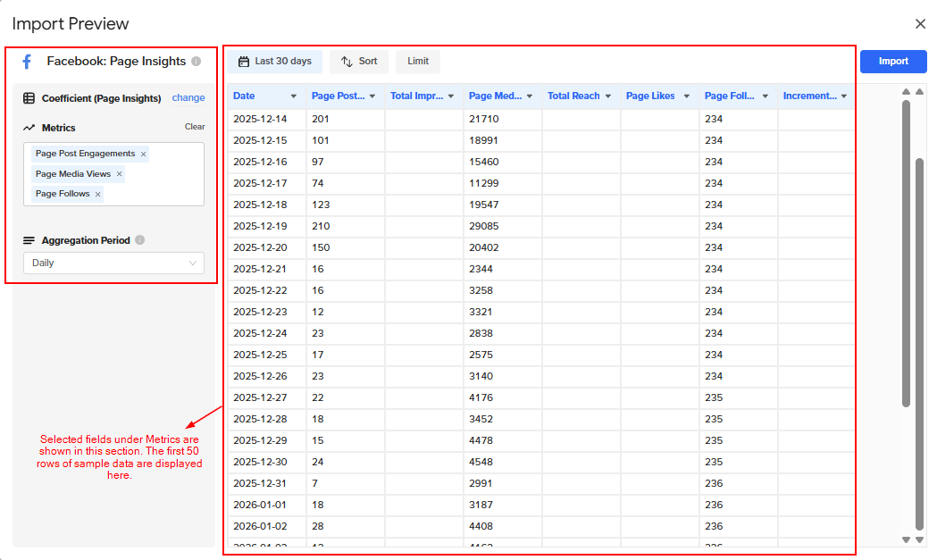This screenshot has width=937, height=560.
Task: Click the outer vertical scrollbar thumb
Action: tap(920, 344)
